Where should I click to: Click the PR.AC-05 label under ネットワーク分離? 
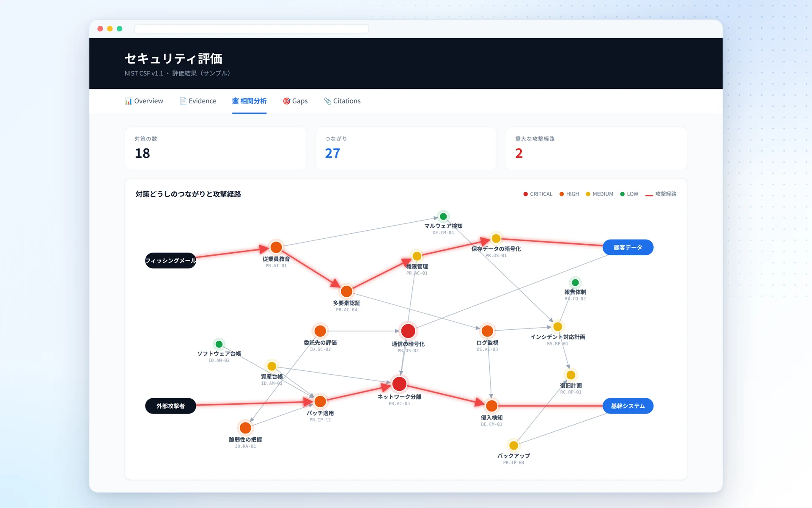click(x=399, y=404)
